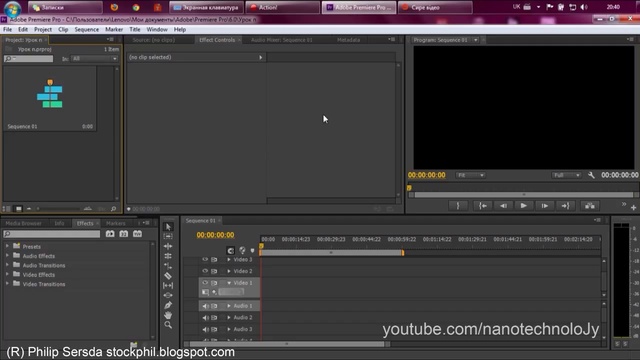Viewport: 640px width, 360px height.
Task: Switch to the Metadata tab
Action: [348, 40]
